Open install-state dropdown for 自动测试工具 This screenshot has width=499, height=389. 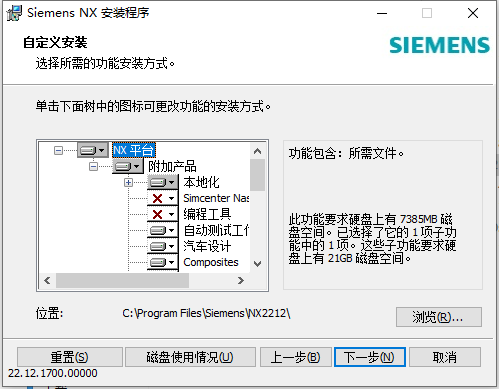(163, 230)
